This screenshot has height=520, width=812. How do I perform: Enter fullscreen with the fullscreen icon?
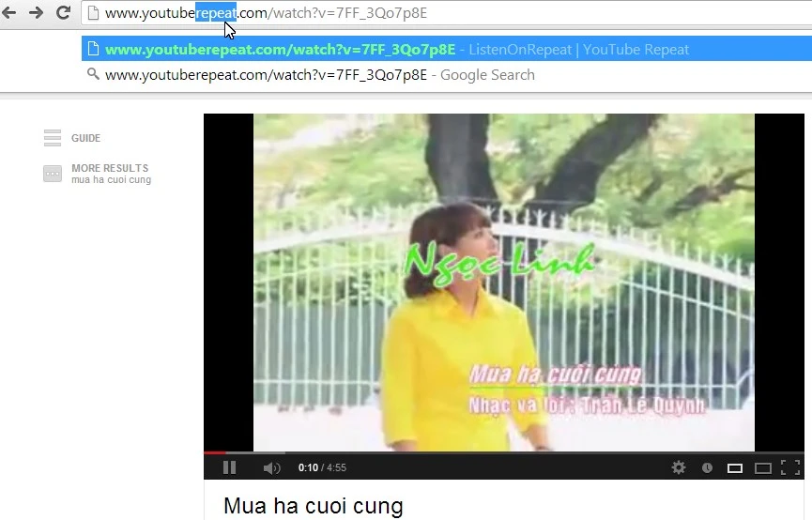point(790,467)
